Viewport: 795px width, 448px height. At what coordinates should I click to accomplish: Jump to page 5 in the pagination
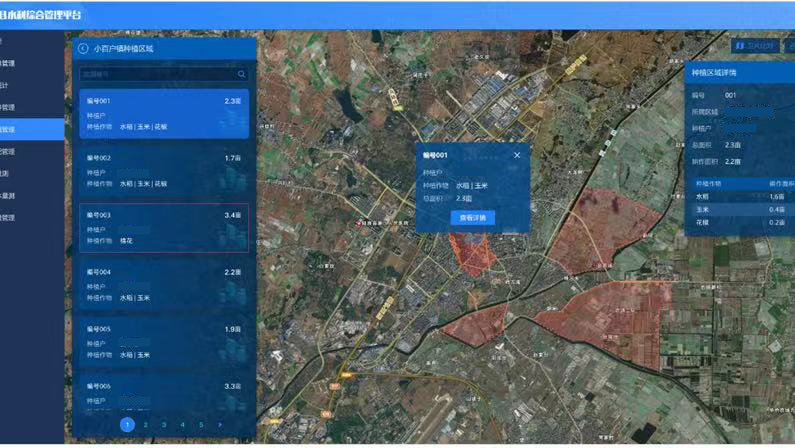pos(201,425)
